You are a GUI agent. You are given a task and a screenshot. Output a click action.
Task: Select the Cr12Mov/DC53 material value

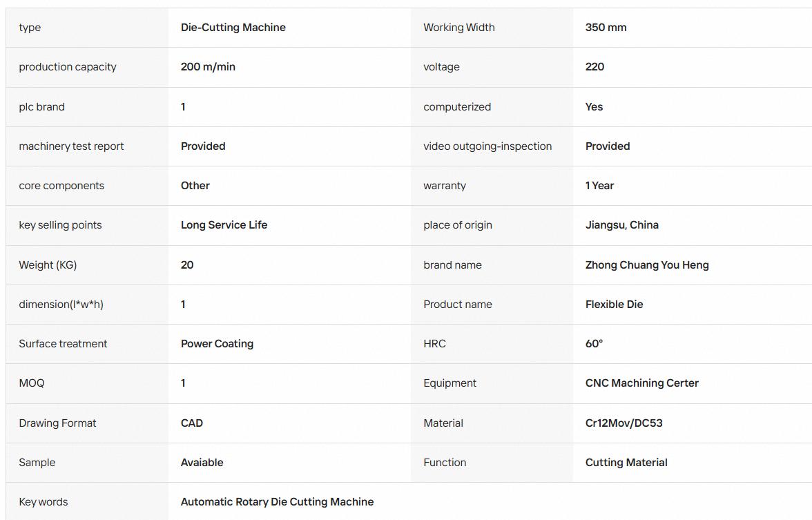click(x=623, y=423)
